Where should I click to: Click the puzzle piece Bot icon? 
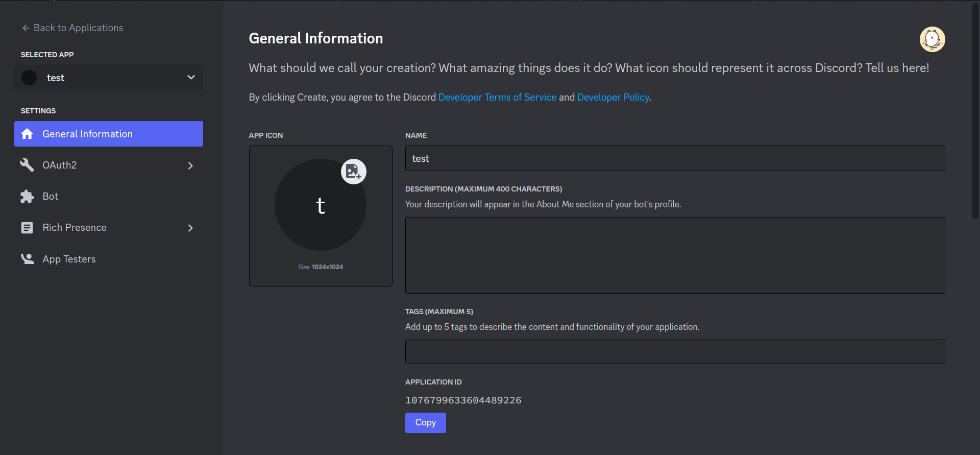pyautogui.click(x=27, y=197)
